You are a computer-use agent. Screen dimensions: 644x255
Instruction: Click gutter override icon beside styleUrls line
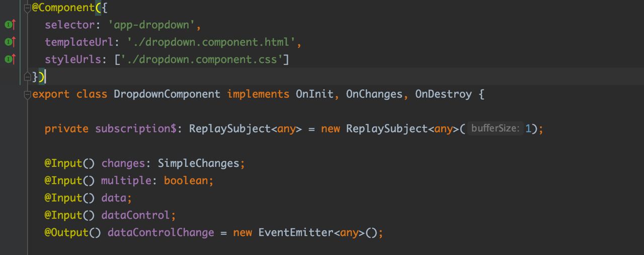coord(10,59)
